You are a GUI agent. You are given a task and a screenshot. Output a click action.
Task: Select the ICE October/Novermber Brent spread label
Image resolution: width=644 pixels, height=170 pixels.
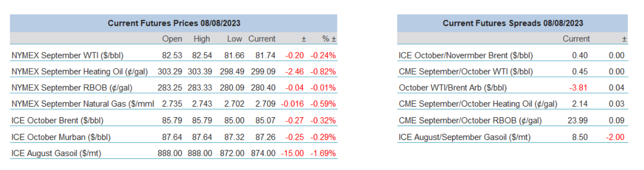(466, 55)
